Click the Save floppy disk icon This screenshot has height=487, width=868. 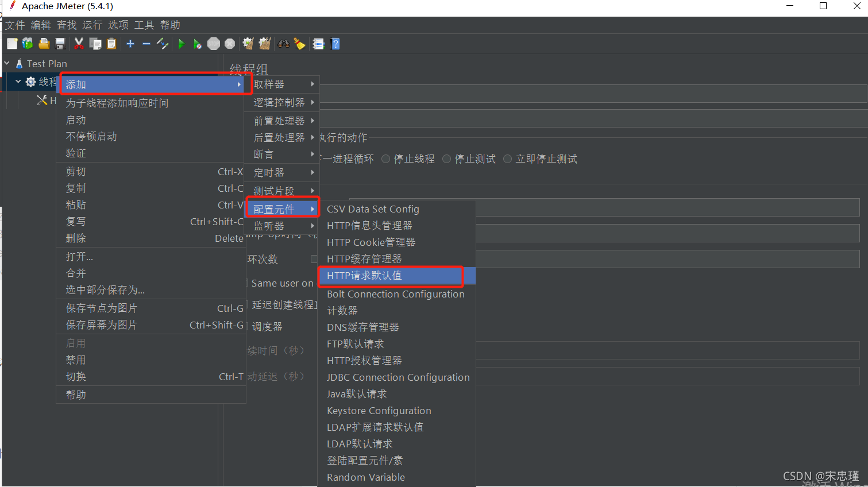60,44
